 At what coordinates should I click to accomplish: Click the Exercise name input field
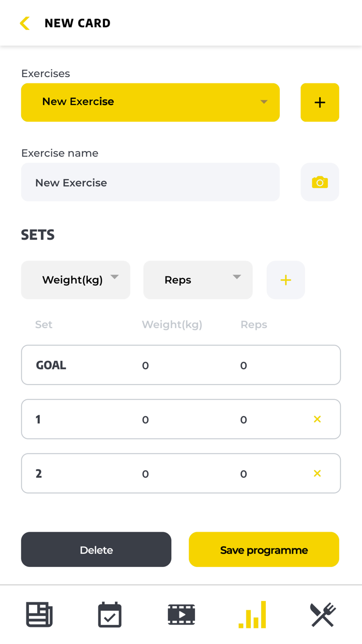coord(150,182)
